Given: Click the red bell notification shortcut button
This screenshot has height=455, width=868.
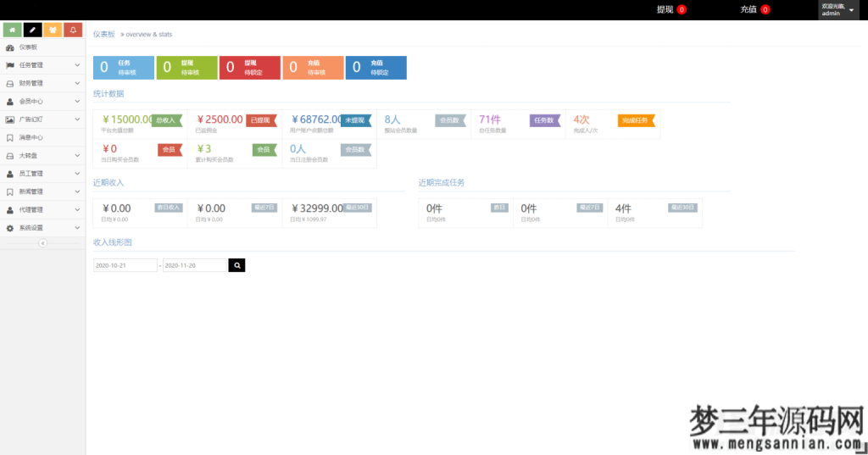Looking at the screenshot, I should click(73, 30).
